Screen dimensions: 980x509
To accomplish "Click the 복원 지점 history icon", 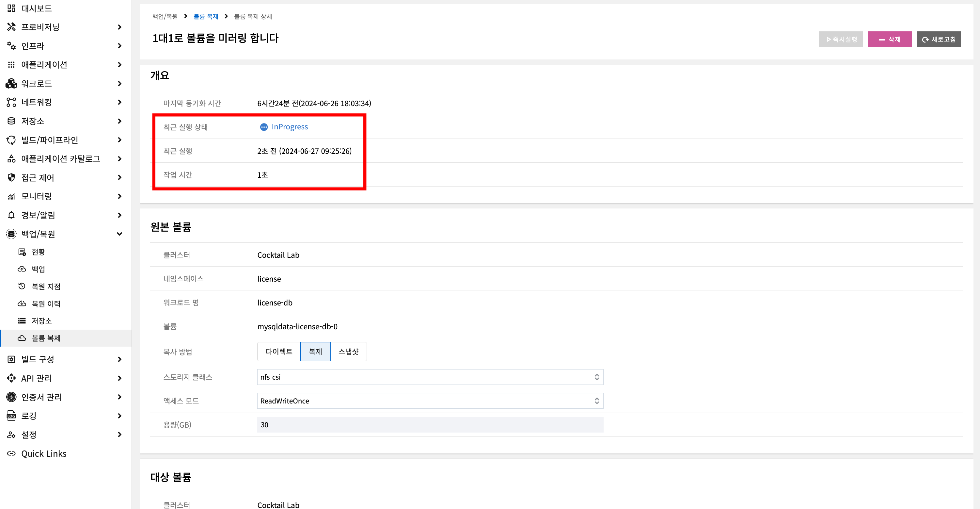I will click(22, 286).
